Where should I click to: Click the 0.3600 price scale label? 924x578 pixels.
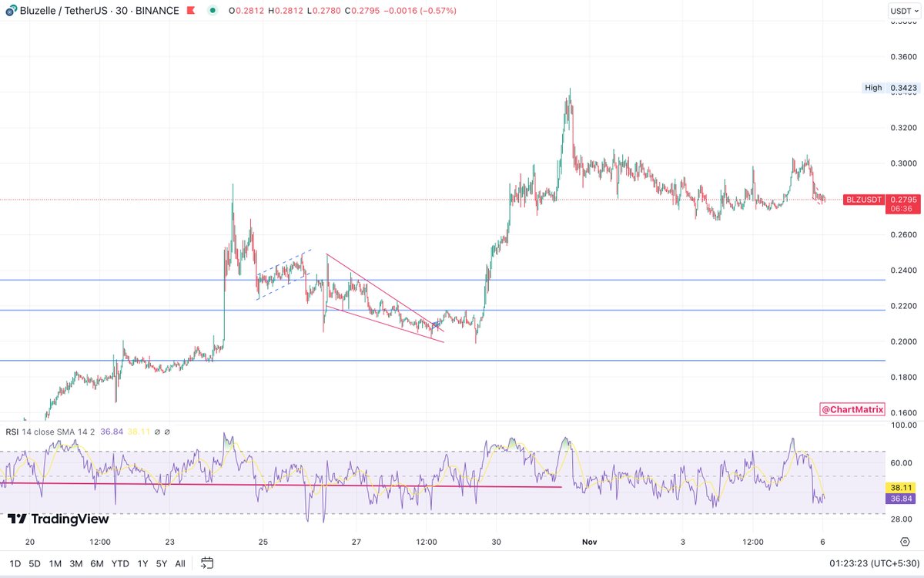tap(902, 57)
